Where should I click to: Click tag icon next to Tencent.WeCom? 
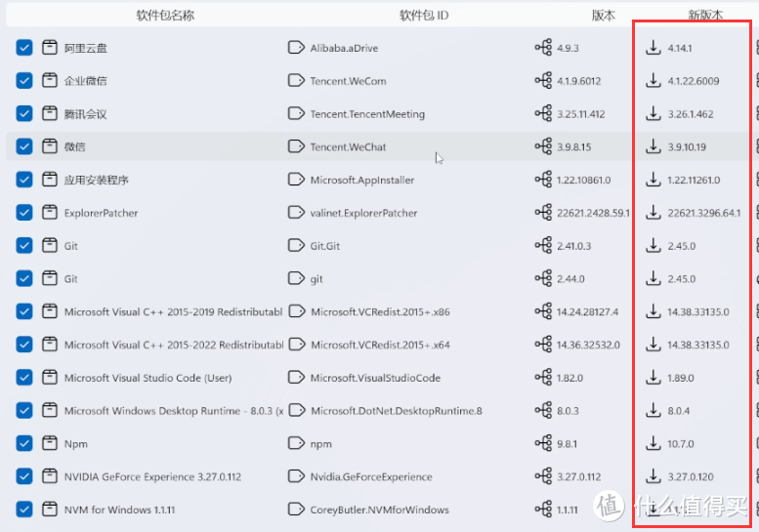(296, 80)
